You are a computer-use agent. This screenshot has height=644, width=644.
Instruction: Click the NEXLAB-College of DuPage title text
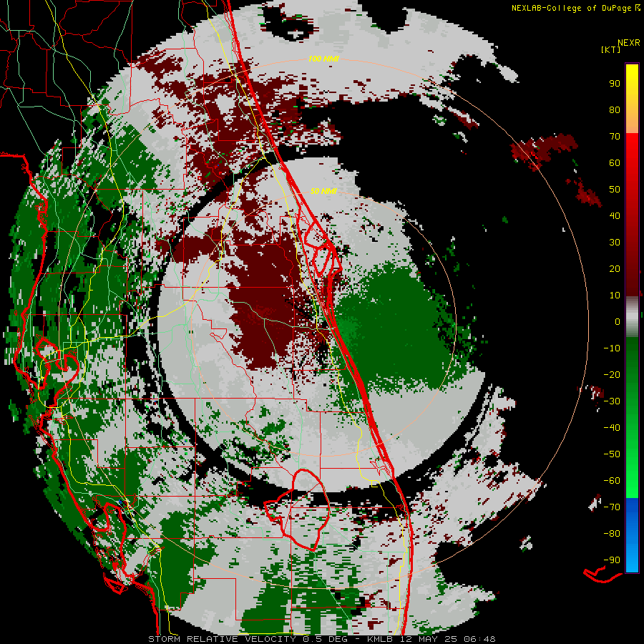point(571,8)
